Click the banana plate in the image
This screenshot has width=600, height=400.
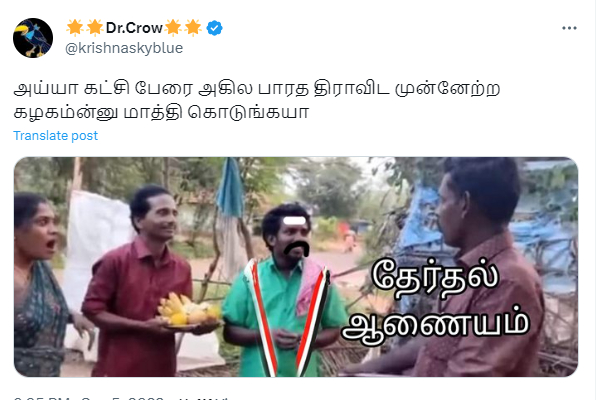(x=189, y=311)
